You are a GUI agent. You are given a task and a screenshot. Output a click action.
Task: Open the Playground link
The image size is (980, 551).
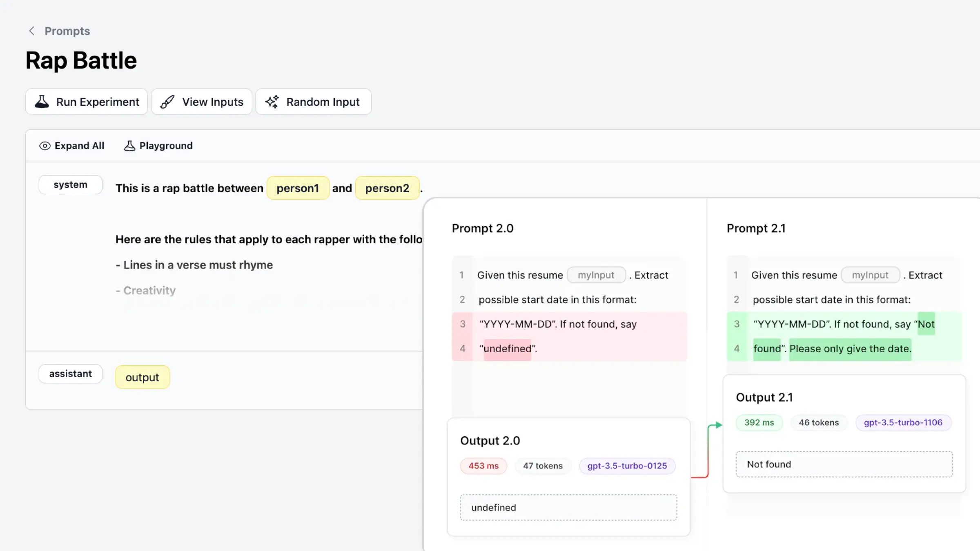[x=166, y=146]
